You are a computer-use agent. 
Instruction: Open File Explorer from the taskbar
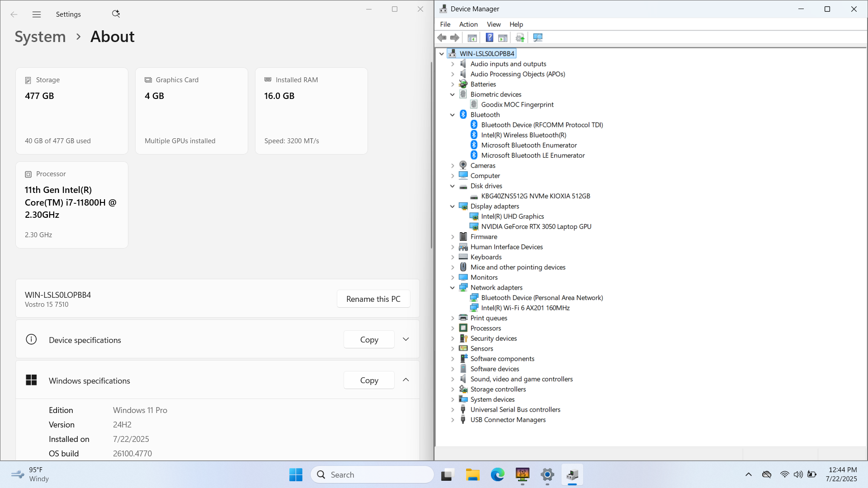click(473, 474)
